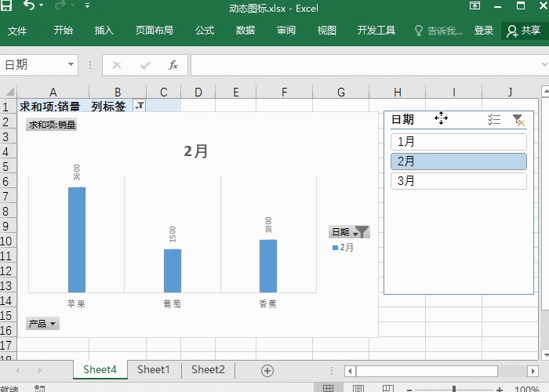
Task: Open the 开发工具 ribbon tab
Action: pos(376,31)
